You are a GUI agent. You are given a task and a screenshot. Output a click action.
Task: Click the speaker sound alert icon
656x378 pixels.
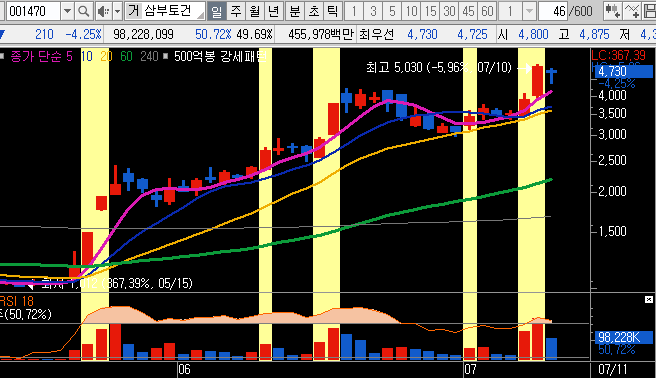(x=103, y=11)
